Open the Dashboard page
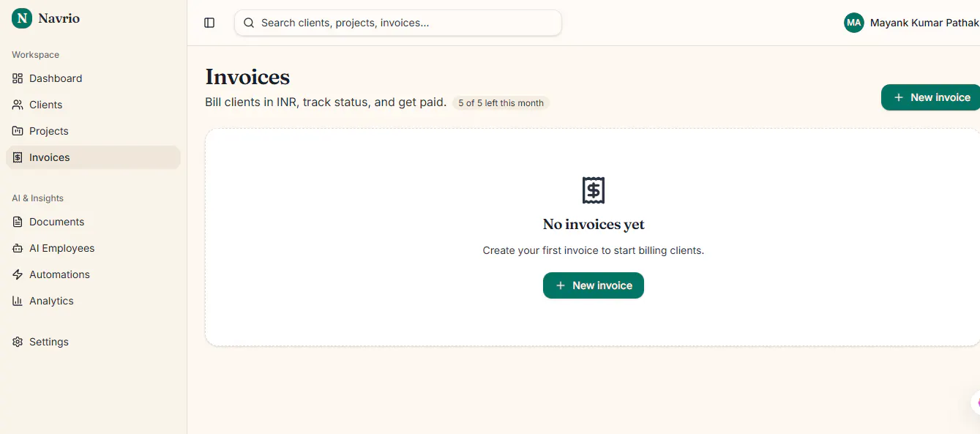The height and width of the screenshot is (434, 980). (93, 78)
